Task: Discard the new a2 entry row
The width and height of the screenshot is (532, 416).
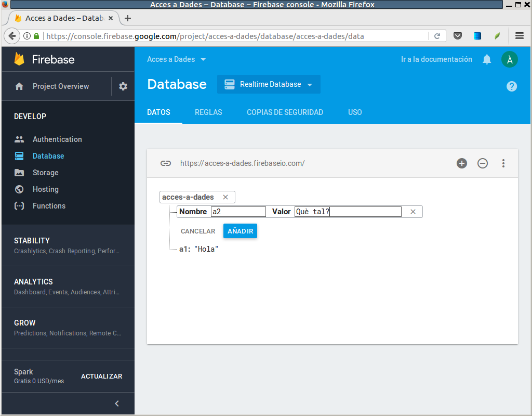Action: coord(413,212)
